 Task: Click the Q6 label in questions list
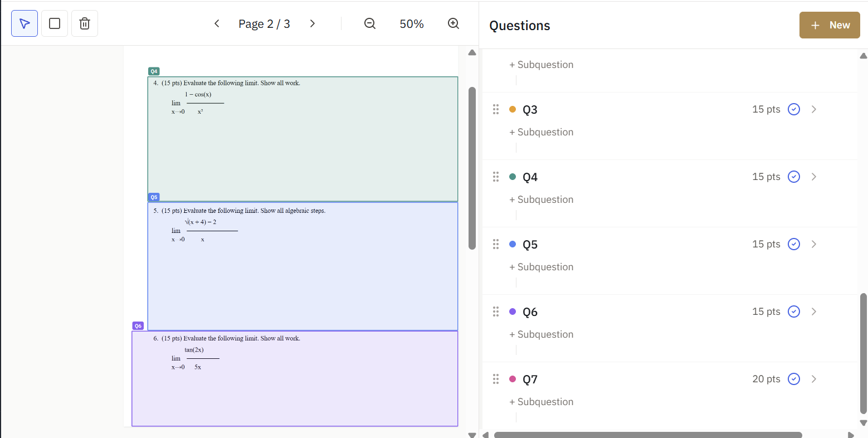(x=530, y=312)
